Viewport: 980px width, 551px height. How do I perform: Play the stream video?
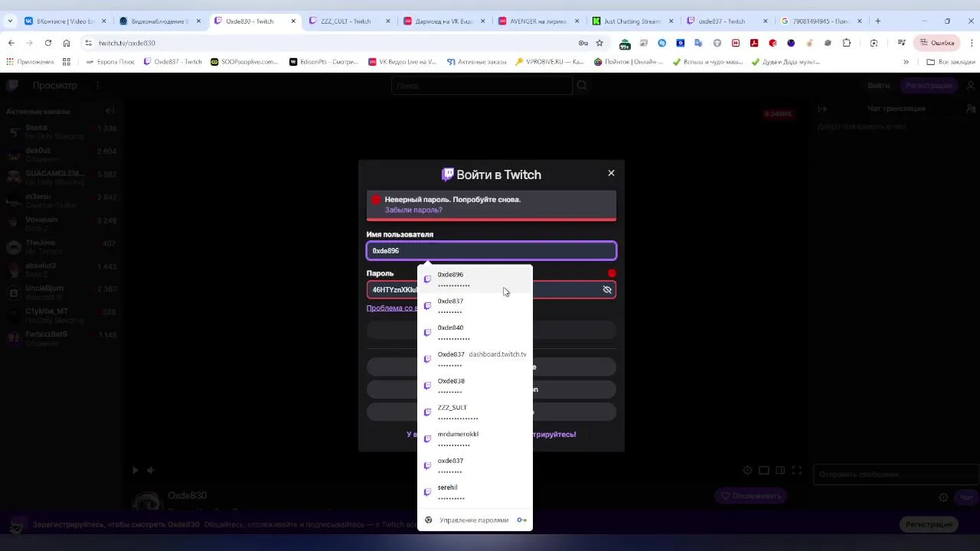pos(135,470)
